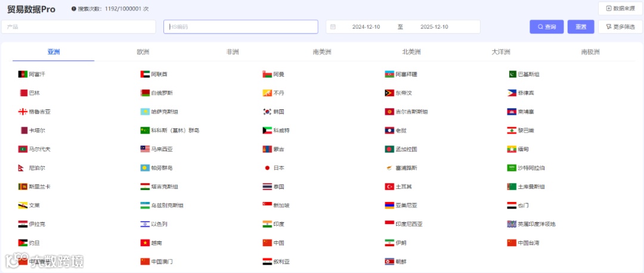Screen dimensions: 644x273
Task: Choose country name 马尔代夫
Action: click(40, 149)
